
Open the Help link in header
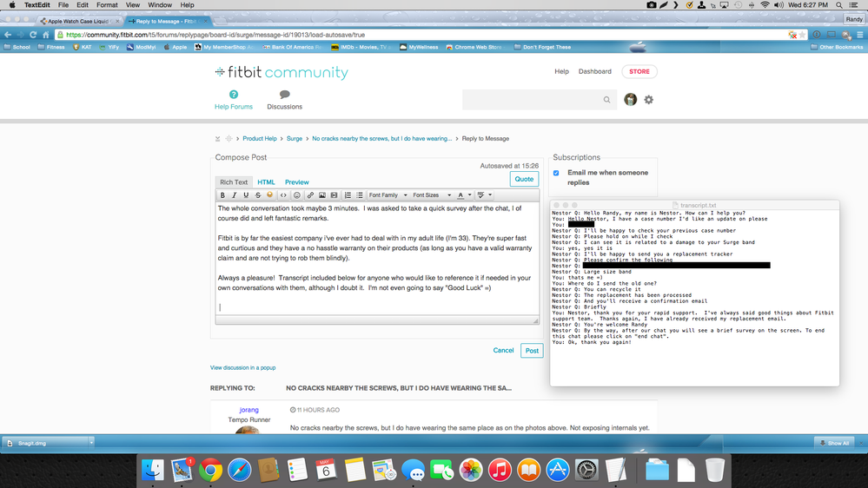tap(561, 71)
